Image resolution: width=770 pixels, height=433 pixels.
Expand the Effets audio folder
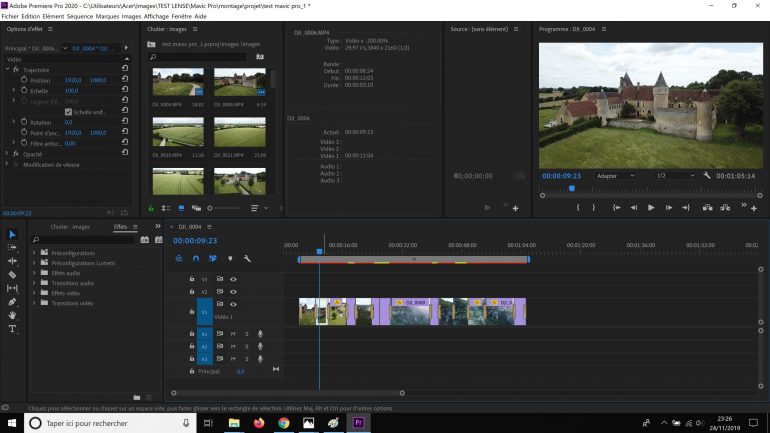tap(34, 273)
